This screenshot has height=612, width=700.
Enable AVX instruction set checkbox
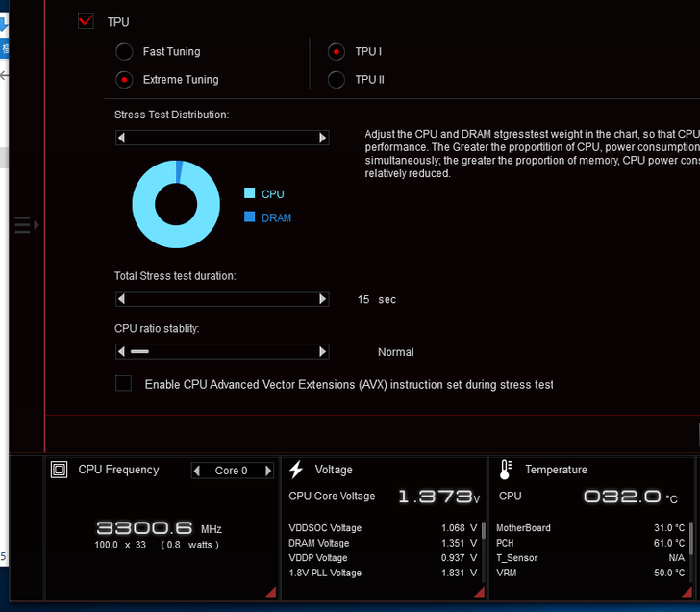click(x=123, y=383)
